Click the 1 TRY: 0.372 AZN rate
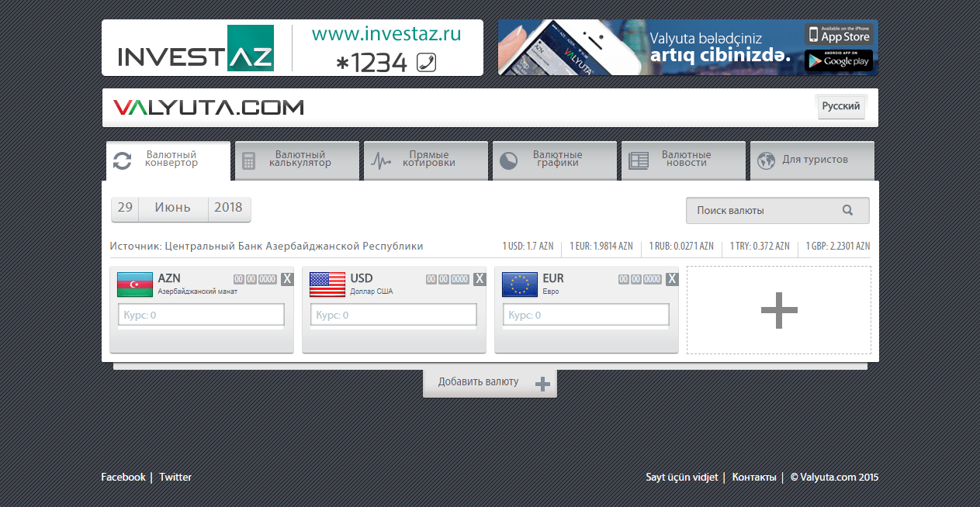 click(x=760, y=247)
